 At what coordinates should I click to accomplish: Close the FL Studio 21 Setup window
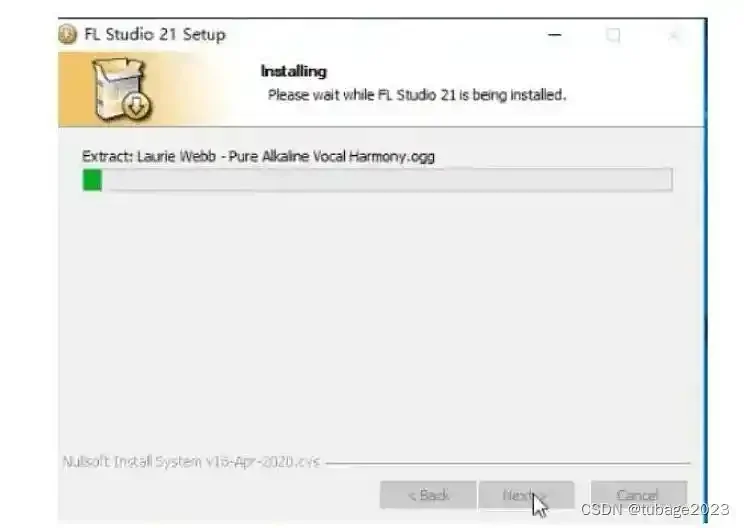click(673, 35)
